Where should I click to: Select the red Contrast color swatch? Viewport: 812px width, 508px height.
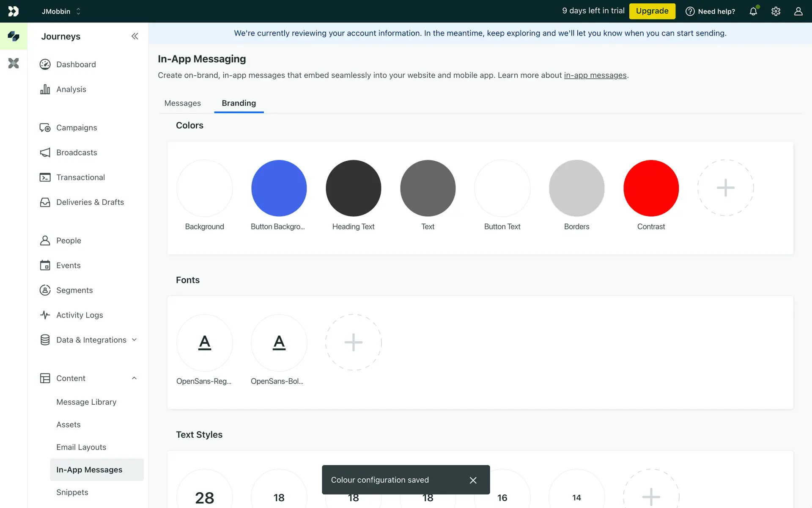pyautogui.click(x=651, y=188)
